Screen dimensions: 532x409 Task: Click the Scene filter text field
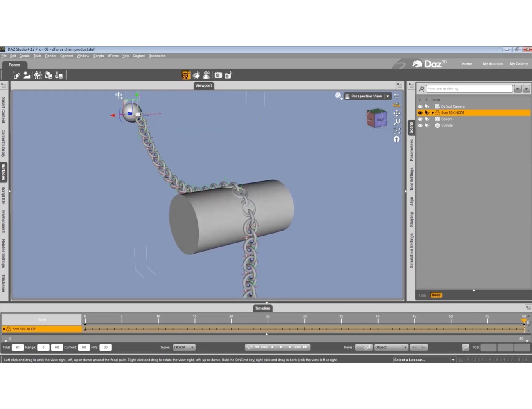[469, 89]
